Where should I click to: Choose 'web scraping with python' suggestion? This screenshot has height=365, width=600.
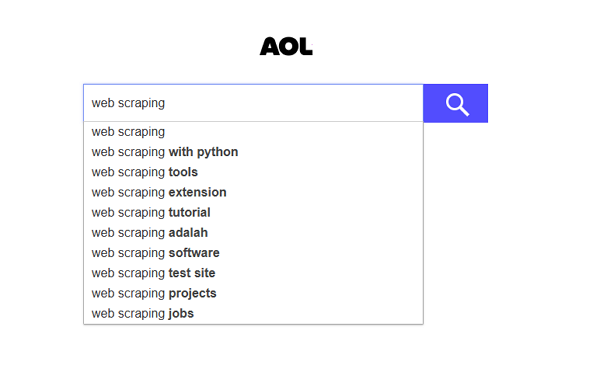point(253,152)
